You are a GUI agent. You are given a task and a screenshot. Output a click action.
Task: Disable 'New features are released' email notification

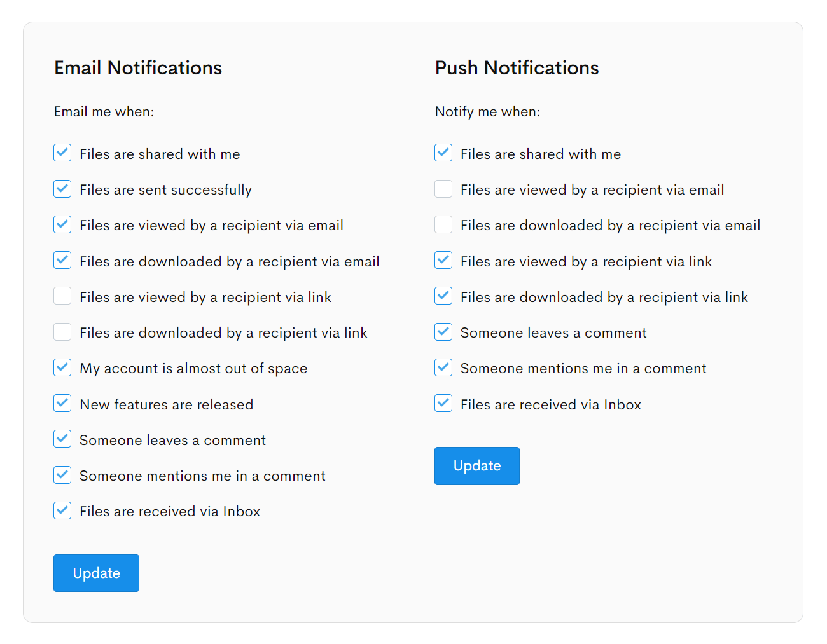62,403
